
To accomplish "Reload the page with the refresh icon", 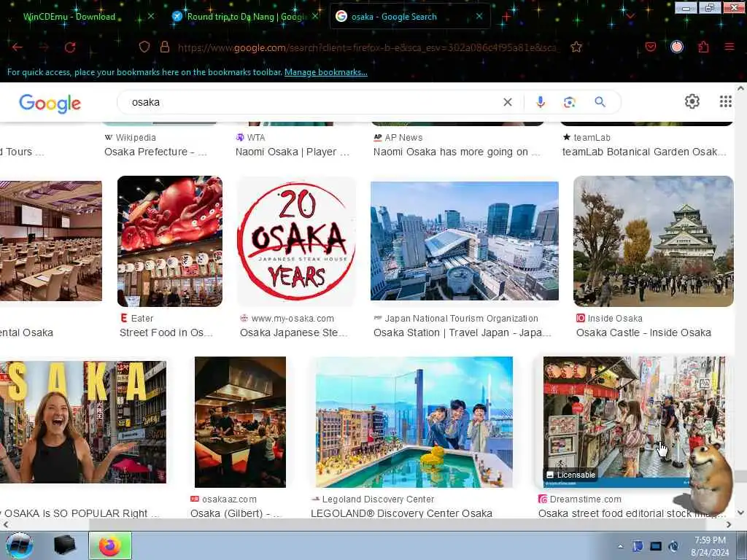I will pos(70,47).
